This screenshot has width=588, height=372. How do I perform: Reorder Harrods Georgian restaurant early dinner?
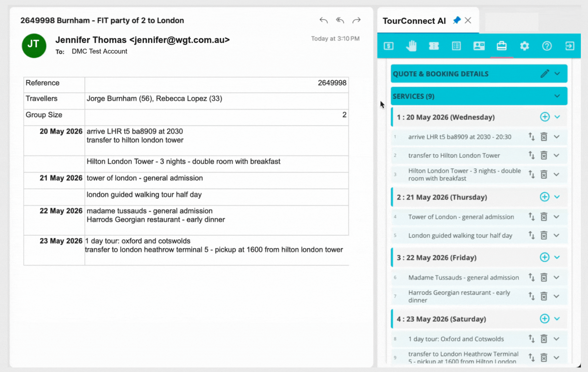532,296
